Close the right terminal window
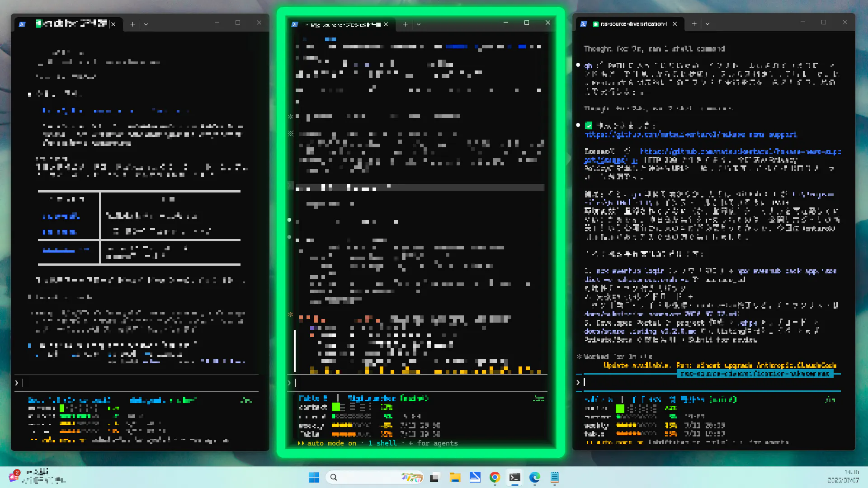 coord(845,22)
